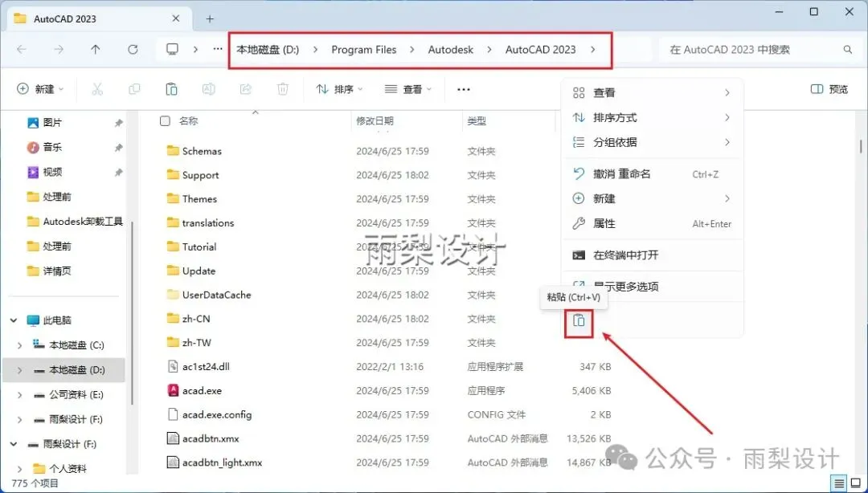Sort by the 名称 column header

(188, 120)
